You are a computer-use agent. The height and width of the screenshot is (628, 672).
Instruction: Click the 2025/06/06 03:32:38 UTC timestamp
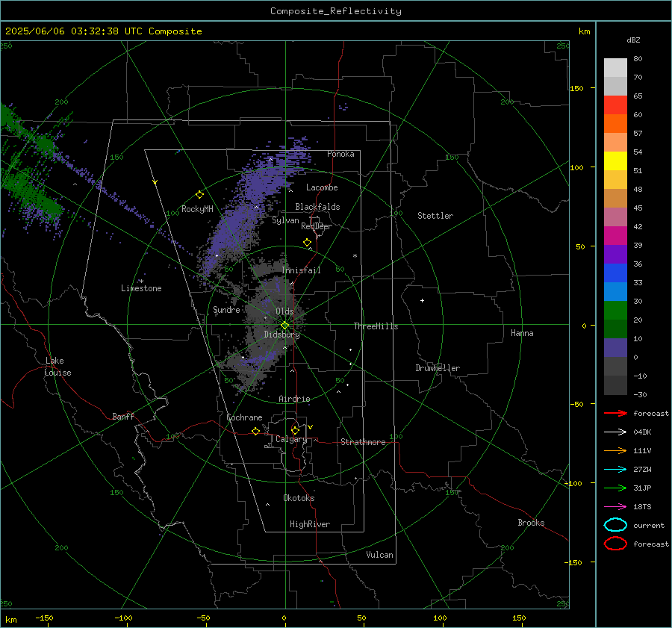point(103,31)
